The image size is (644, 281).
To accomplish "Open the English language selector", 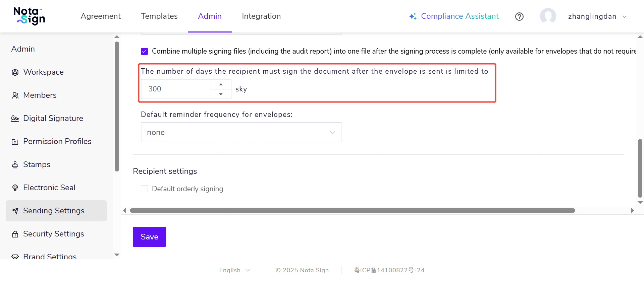I will click(x=234, y=270).
